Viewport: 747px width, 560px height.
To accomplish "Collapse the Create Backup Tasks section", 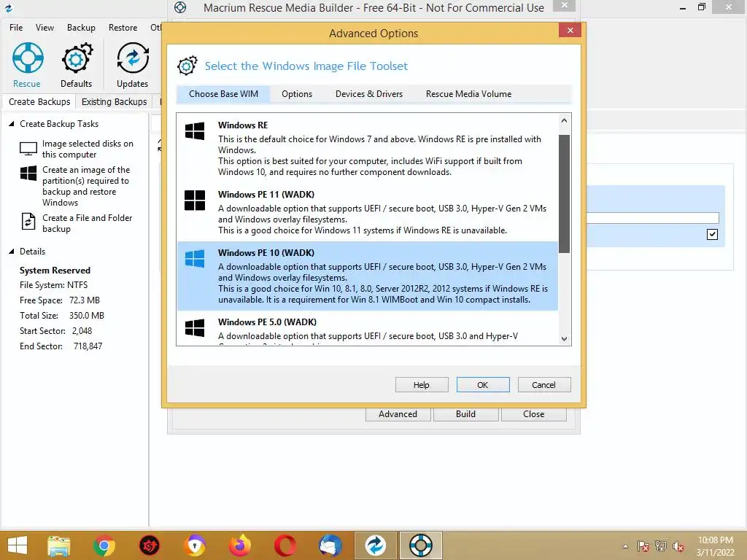I will click(x=12, y=124).
